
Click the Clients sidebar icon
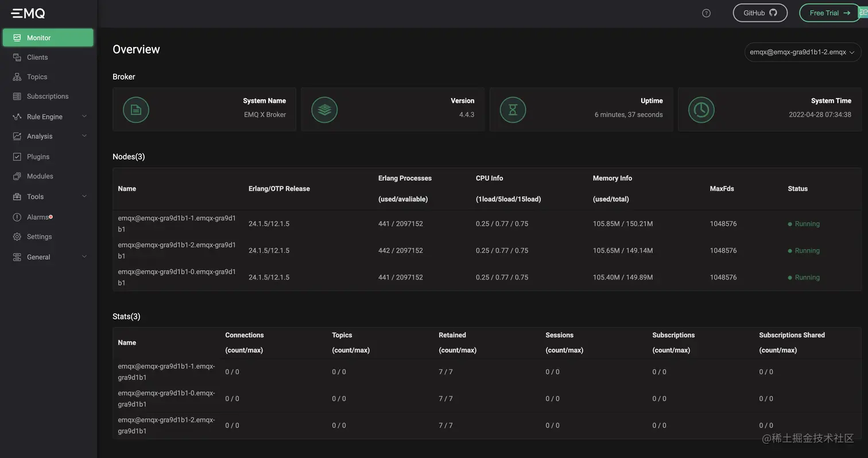pyautogui.click(x=17, y=57)
